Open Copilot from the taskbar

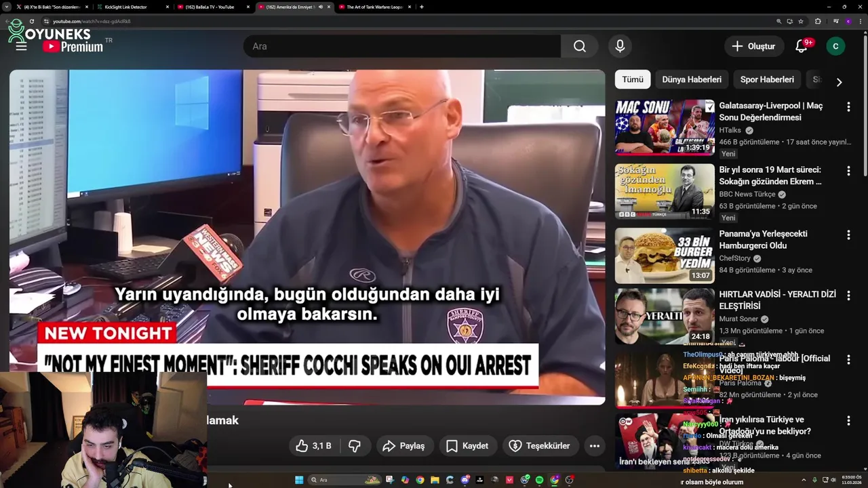[x=406, y=480]
